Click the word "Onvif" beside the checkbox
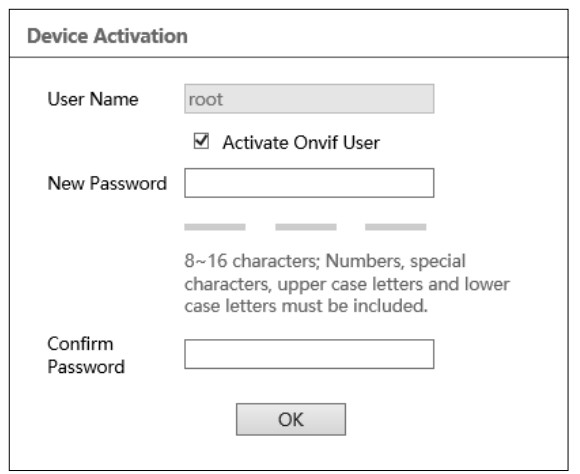This screenshot has width=580, height=474. (x=316, y=142)
